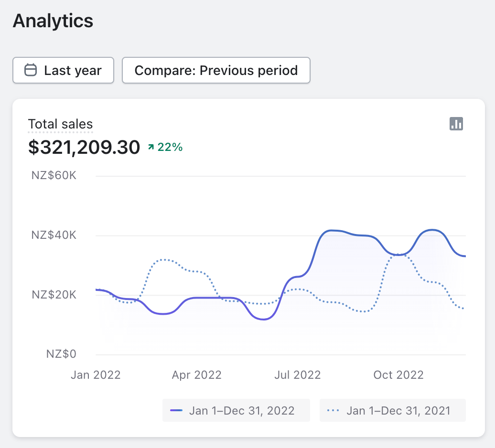Click the Jan 2022 axis label
Screen dimensions: 495x448
[x=96, y=375]
